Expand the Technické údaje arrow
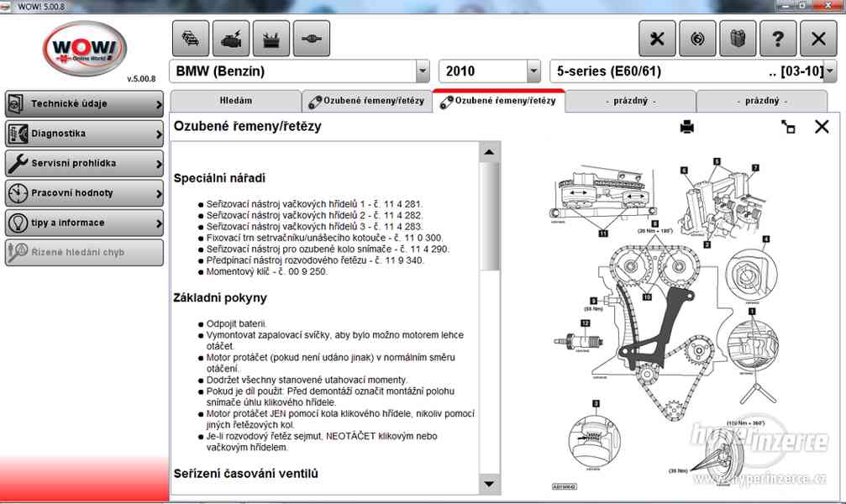The height and width of the screenshot is (504, 846). [x=159, y=104]
